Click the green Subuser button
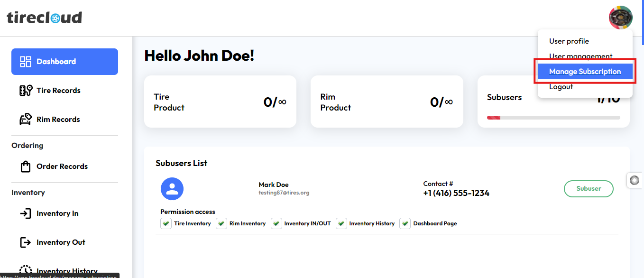This screenshot has height=278, width=644. 589,189
